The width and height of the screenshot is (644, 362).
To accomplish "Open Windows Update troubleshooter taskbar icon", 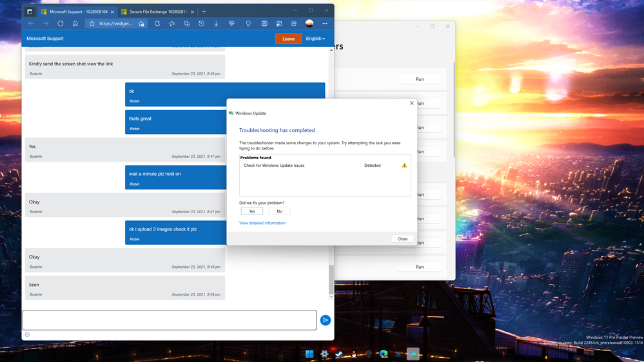I will click(413, 354).
